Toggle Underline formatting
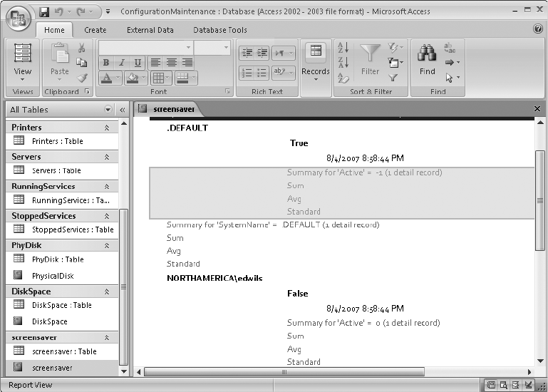The height and width of the screenshot is (392, 548). point(138,63)
